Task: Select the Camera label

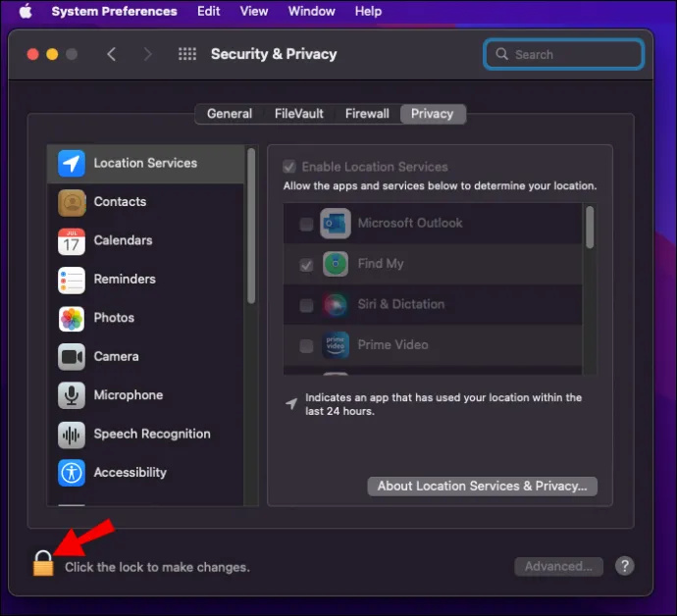Action: pyautogui.click(x=117, y=357)
